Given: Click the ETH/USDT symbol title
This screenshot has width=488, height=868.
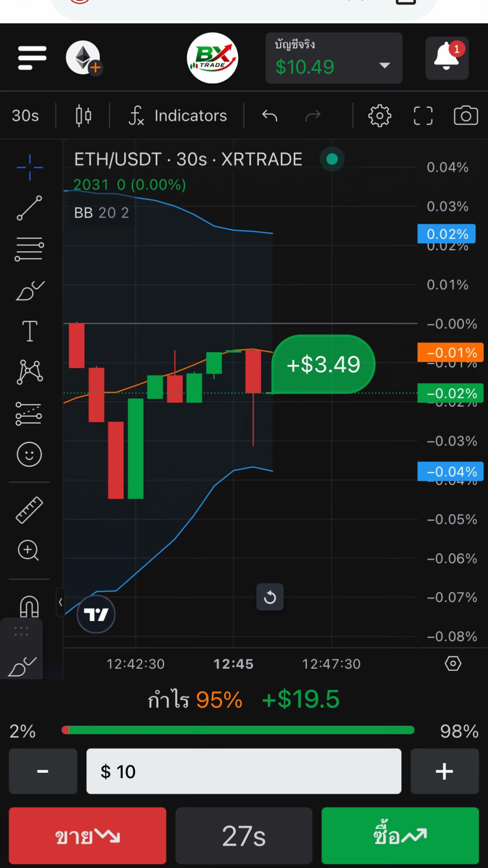Looking at the screenshot, I should [x=188, y=159].
